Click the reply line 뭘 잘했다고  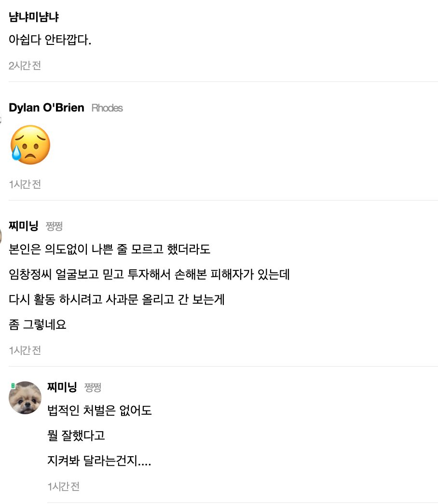click(76, 435)
